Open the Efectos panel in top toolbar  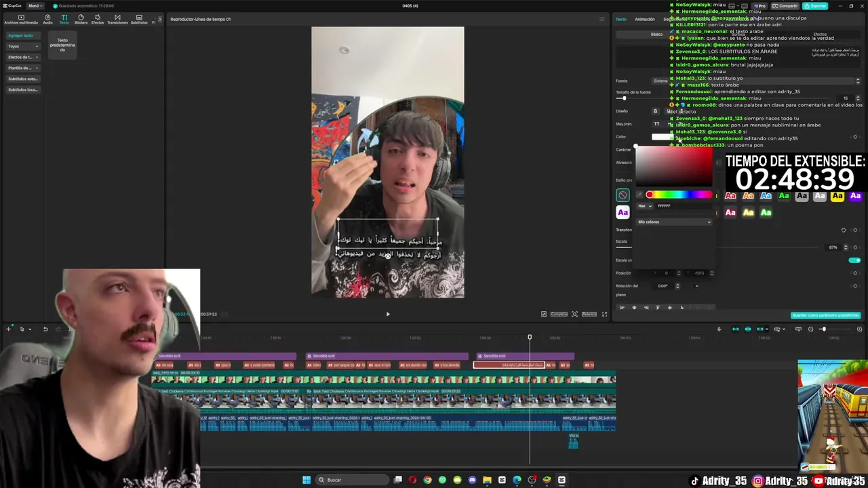tap(98, 19)
